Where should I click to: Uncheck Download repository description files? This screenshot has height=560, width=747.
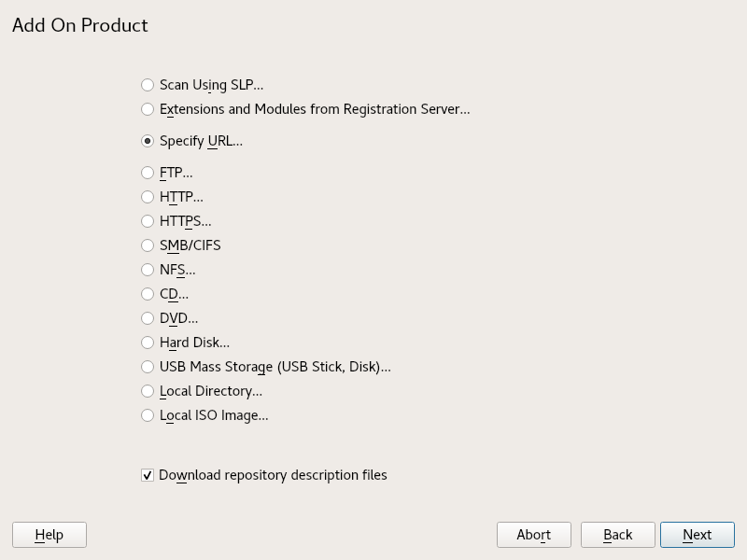click(148, 475)
